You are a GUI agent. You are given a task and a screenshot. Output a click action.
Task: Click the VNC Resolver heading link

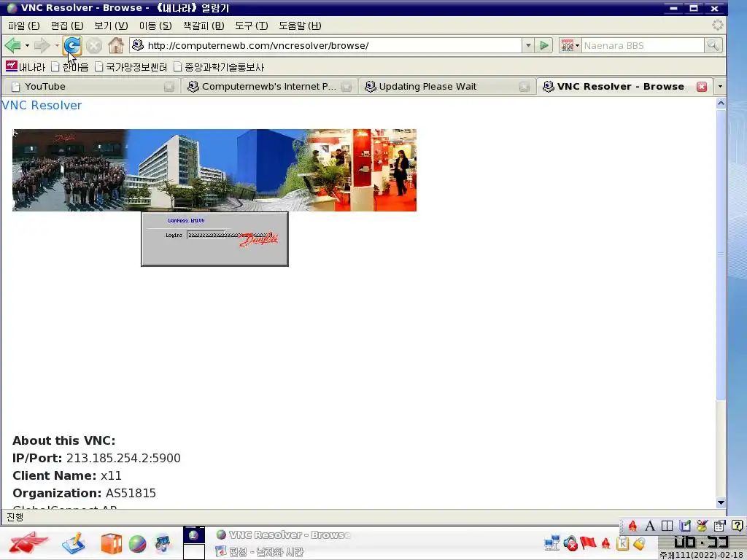(42, 105)
